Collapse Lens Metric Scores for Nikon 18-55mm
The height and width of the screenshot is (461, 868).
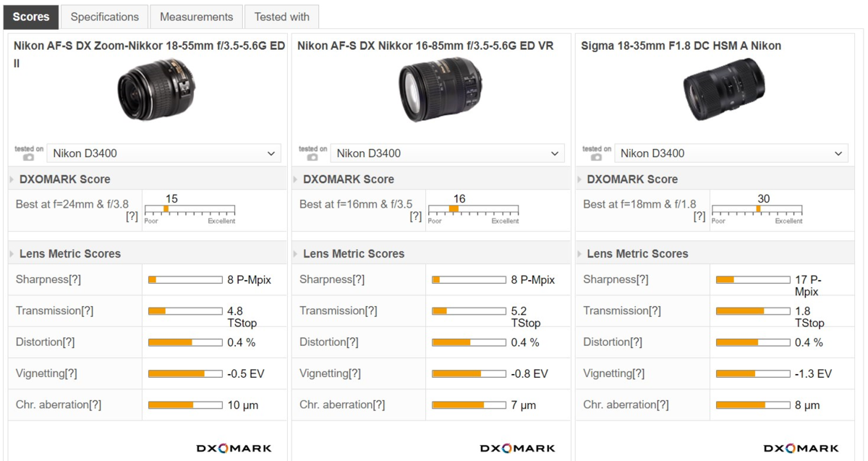(x=12, y=254)
